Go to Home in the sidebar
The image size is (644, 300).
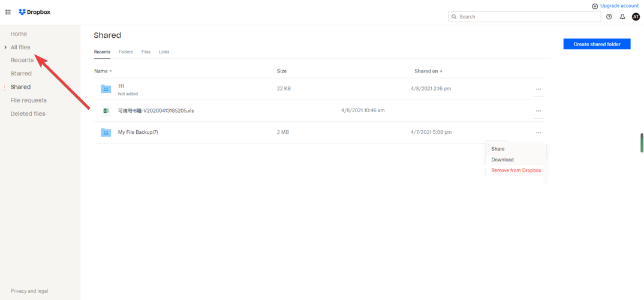[x=19, y=34]
